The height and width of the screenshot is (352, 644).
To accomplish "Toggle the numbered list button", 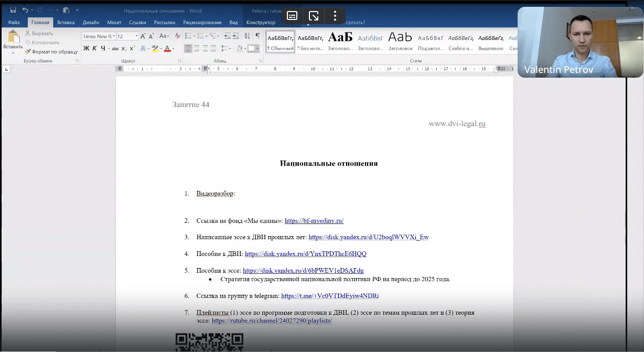I will (x=200, y=36).
